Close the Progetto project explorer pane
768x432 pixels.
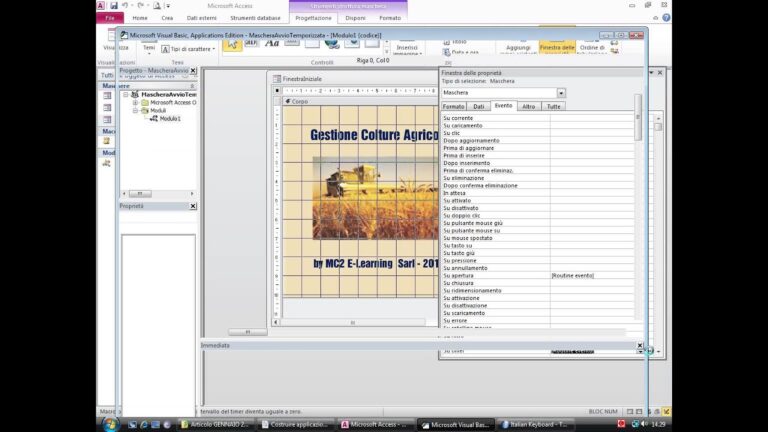tap(193, 71)
